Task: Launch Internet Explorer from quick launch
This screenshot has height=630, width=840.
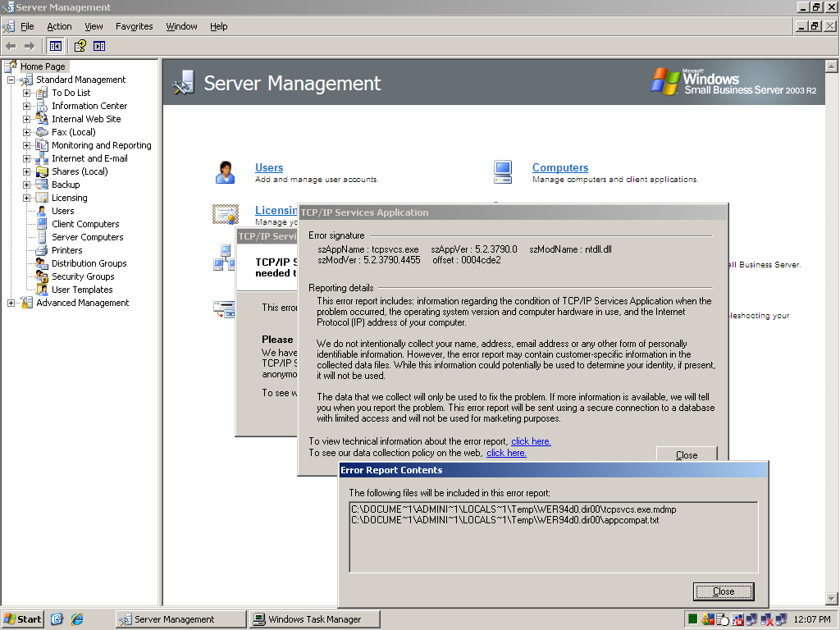Action: click(77, 619)
